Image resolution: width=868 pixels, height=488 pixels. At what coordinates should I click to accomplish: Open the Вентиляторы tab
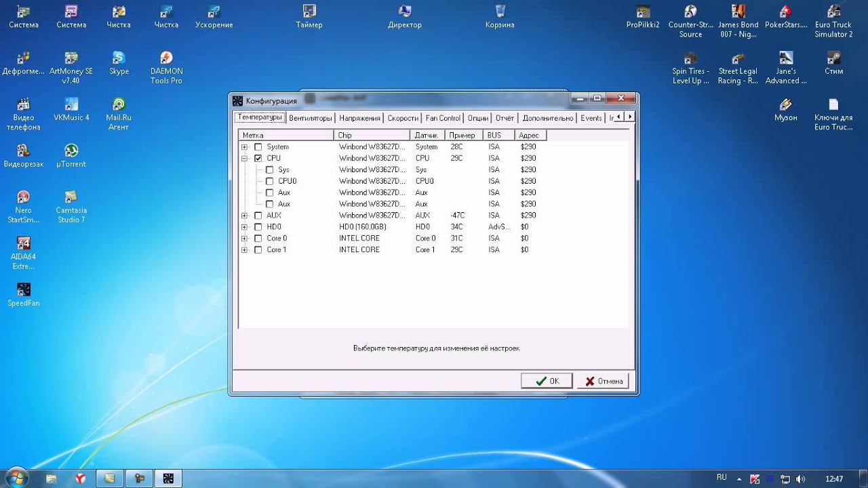pos(311,117)
